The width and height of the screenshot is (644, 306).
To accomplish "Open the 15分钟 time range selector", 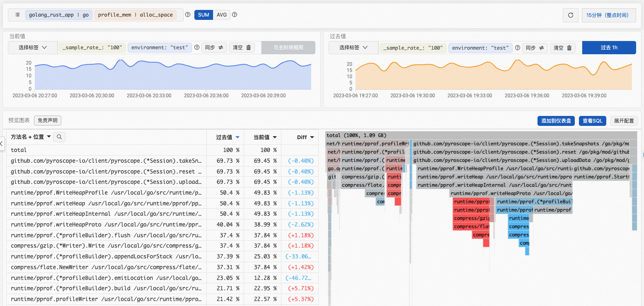I will [x=608, y=15].
